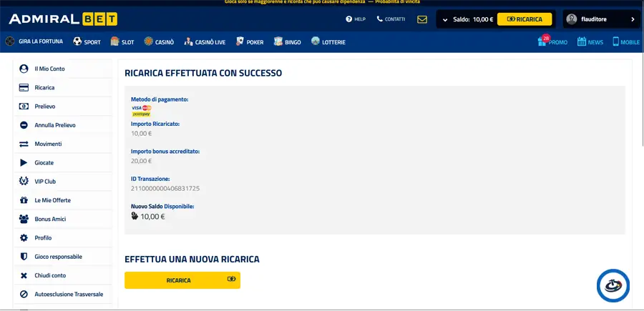Click the Contatti phone icon
The image size is (644, 311).
point(379,19)
